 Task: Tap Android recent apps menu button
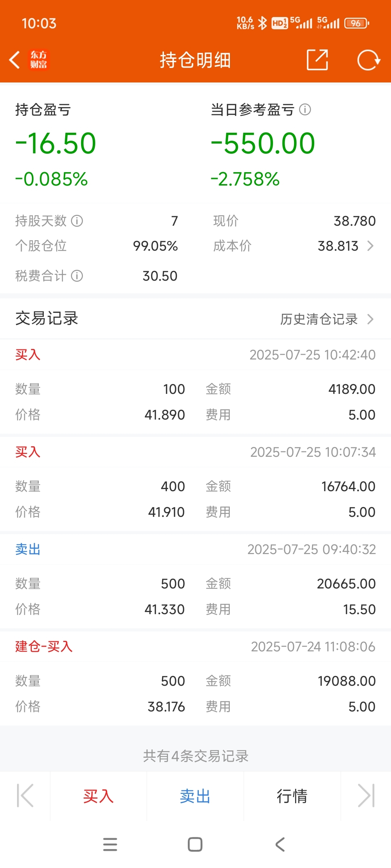coord(110,844)
